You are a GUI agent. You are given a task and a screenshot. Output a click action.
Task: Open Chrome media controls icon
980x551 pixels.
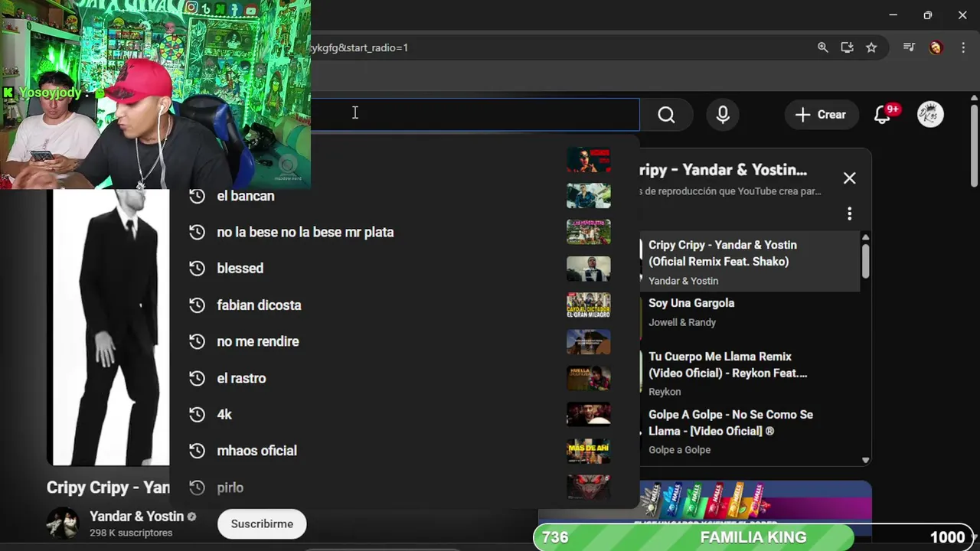coord(909,47)
